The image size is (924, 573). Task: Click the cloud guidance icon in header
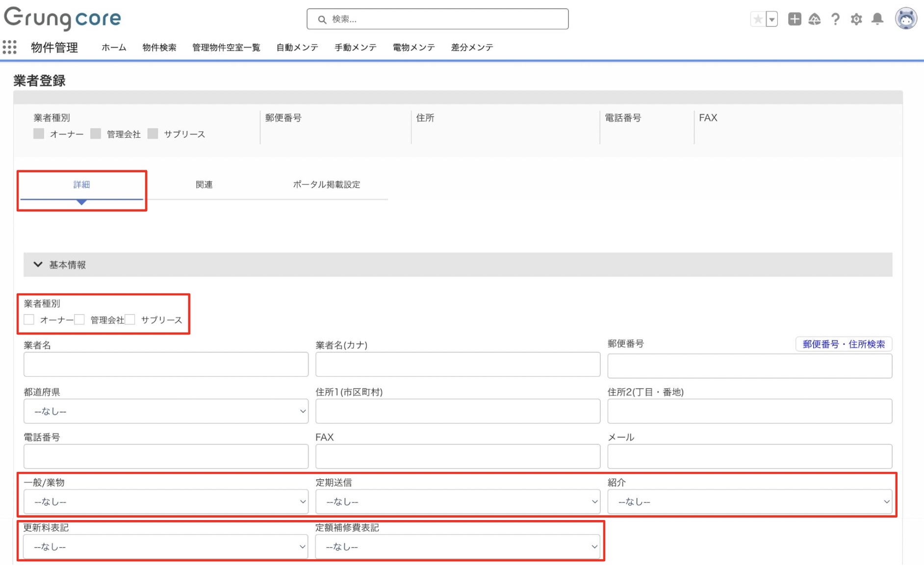coord(815,19)
